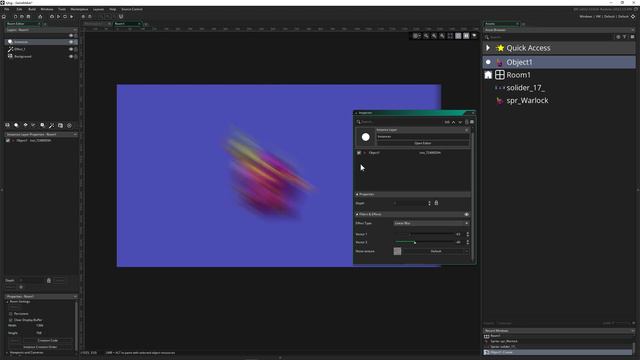Click Create Background Layer icon below layers
The width and height of the screenshot is (640, 360).
point(7,125)
